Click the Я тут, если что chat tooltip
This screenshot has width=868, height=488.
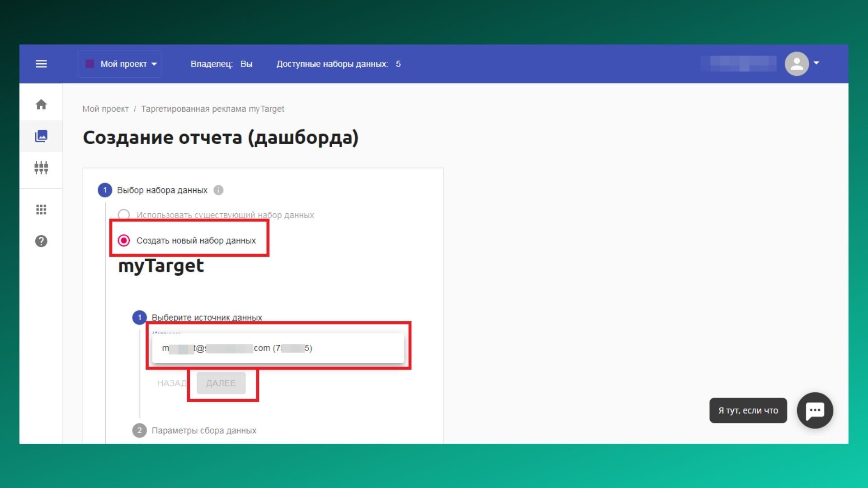(x=748, y=410)
